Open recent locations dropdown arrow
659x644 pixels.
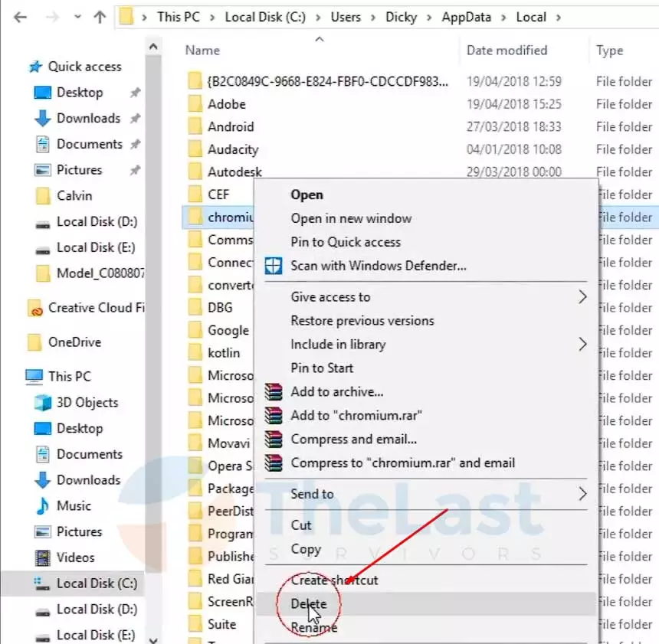pyautogui.click(x=77, y=17)
